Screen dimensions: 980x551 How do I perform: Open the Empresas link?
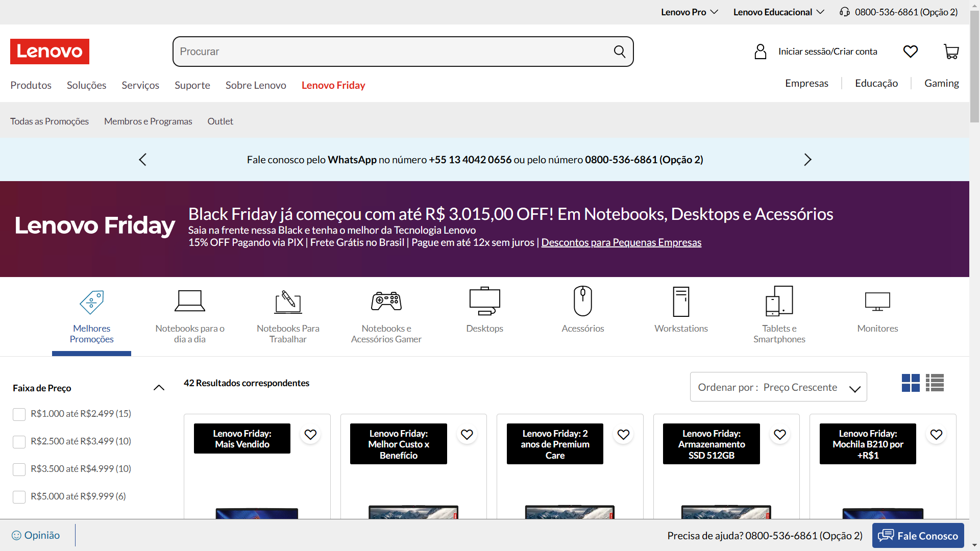pyautogui.click(x=806, y=83)
